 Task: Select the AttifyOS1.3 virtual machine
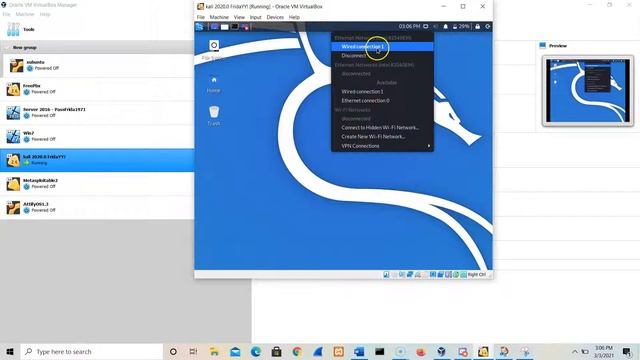(97, 207)
